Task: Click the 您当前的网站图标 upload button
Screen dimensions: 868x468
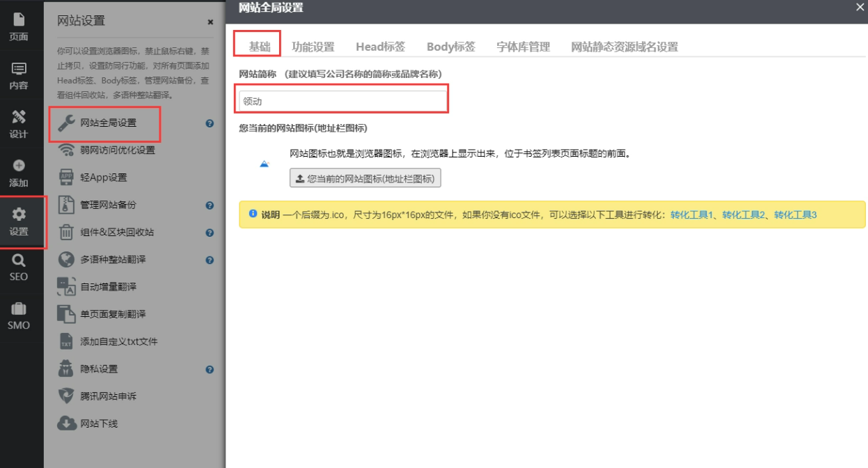Action: coord(365,178)
